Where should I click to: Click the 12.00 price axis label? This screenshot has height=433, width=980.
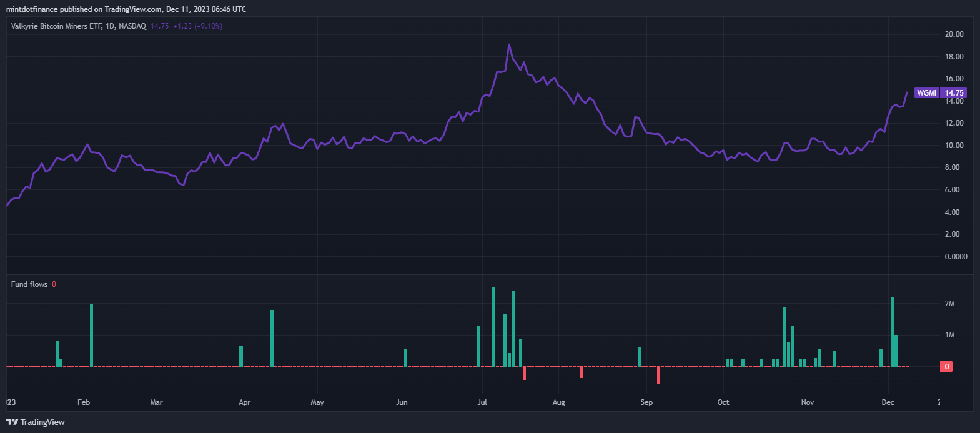coord(954,123)
